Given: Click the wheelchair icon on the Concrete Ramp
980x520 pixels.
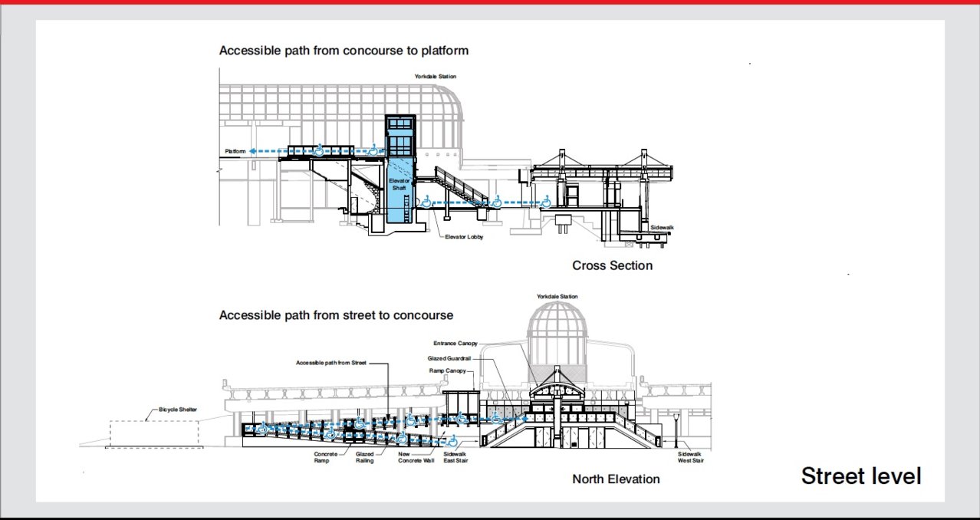Looking at the screenshot, I should click(331, 434).
